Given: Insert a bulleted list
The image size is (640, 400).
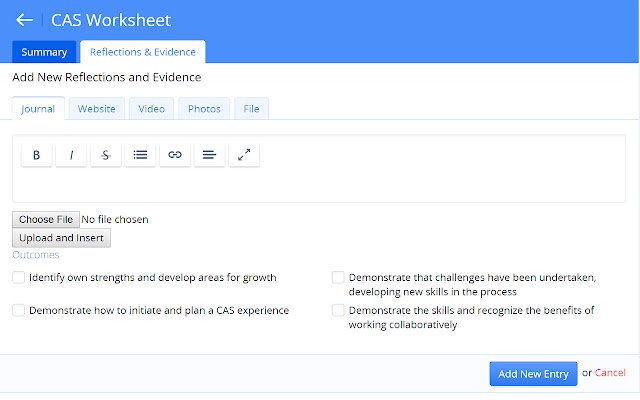Looking at the screenshot, I should (x=140, y=155).
